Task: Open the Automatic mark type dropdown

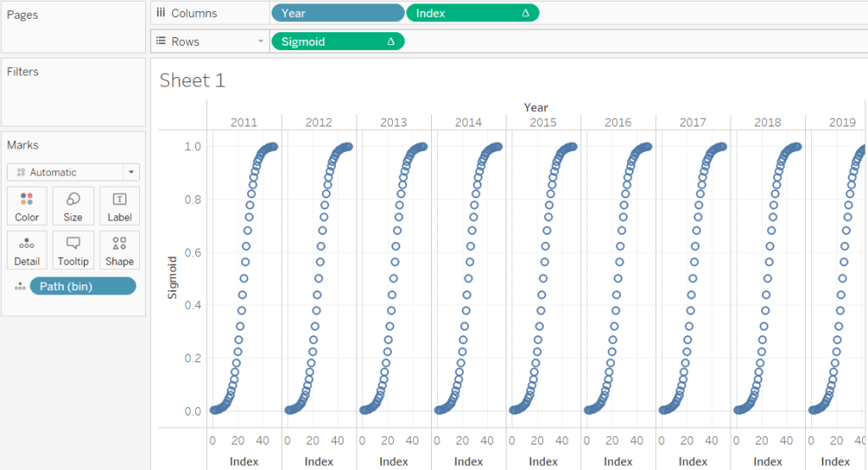Action: (x=73, y=172)
